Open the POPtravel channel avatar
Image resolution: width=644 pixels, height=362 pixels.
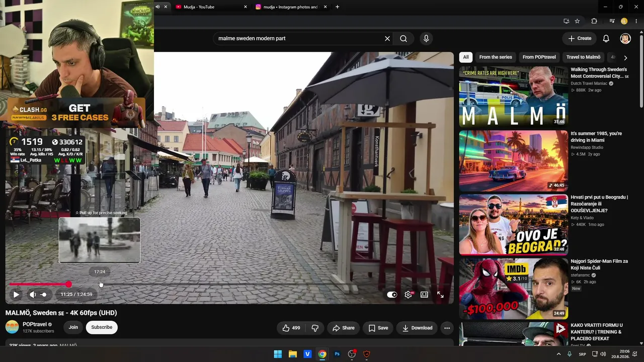(12, 327)
